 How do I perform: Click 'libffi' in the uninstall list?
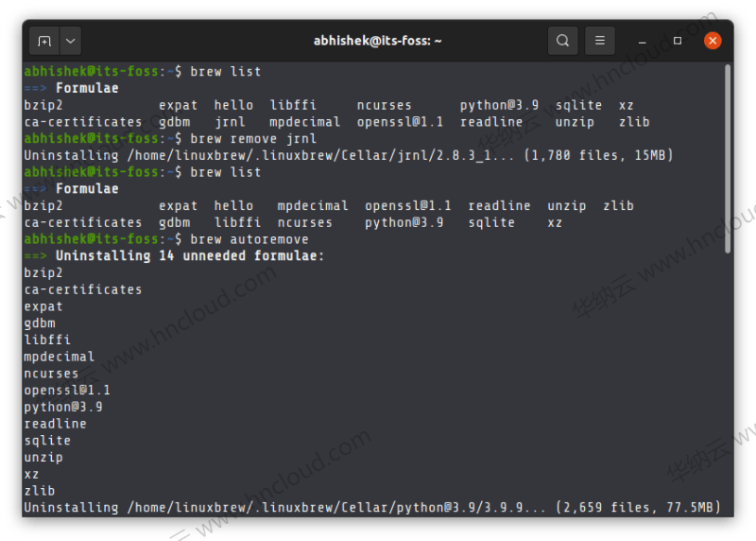(x=47, y=340)
